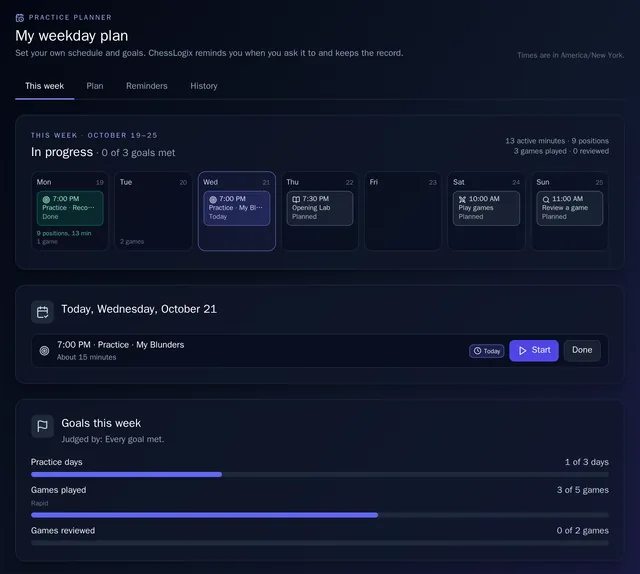
Task: Click the '0 of 2 games' value
Action: (582, 530)
